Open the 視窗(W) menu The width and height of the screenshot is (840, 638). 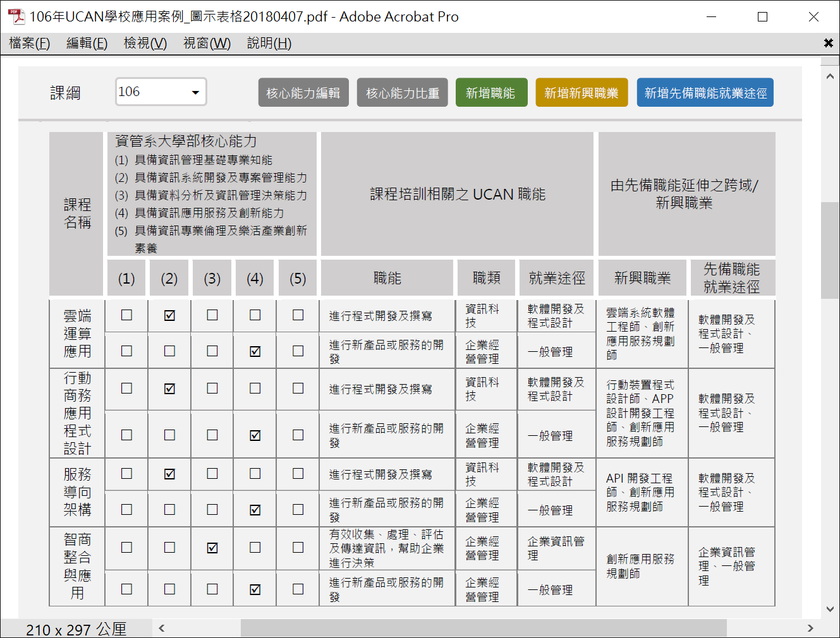point(207,43)
